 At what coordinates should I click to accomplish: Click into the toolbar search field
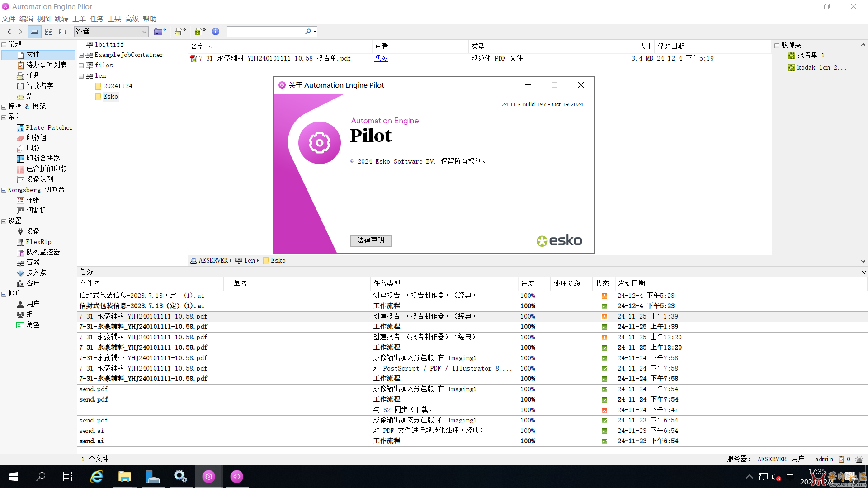[x=266, y=32]
